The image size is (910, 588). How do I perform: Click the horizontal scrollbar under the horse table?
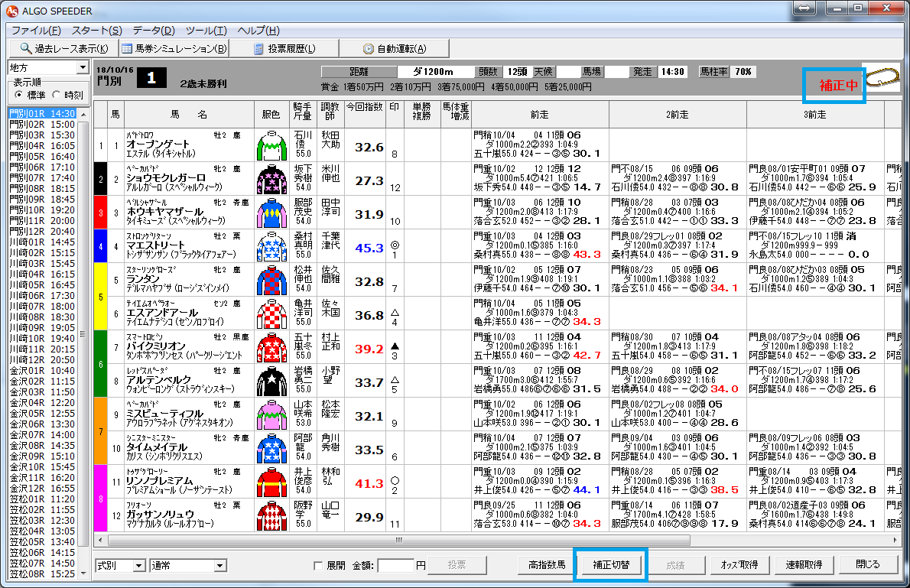(398, 540)
